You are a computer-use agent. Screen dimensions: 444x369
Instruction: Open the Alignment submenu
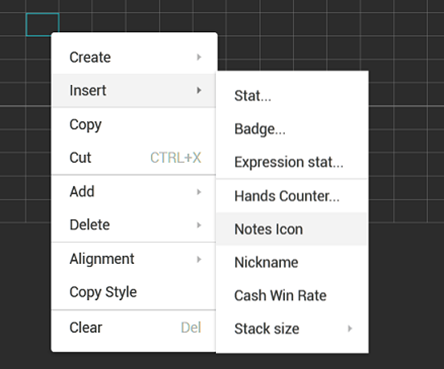(134, 259)
